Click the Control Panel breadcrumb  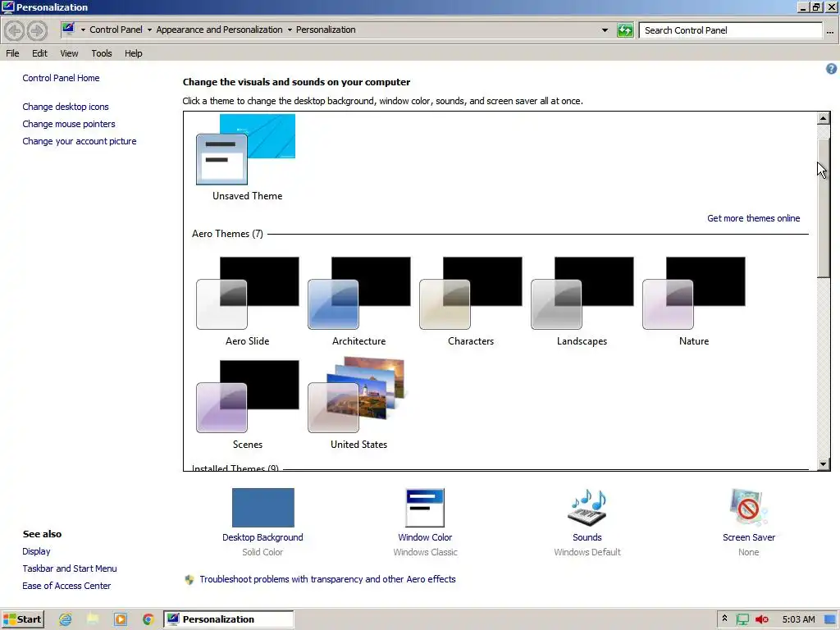[116, 30]
